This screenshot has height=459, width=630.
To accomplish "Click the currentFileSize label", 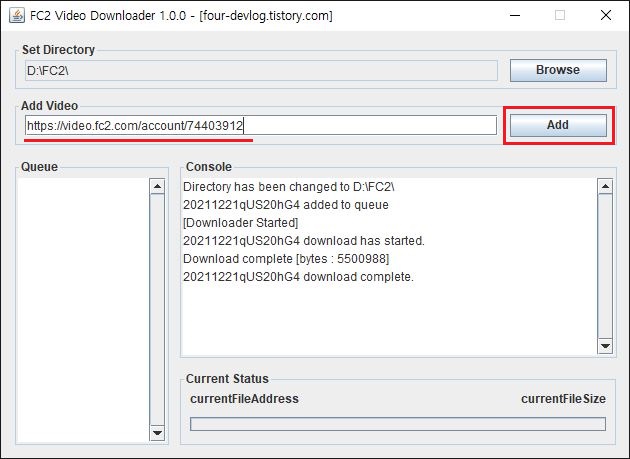I will [563, 399].
